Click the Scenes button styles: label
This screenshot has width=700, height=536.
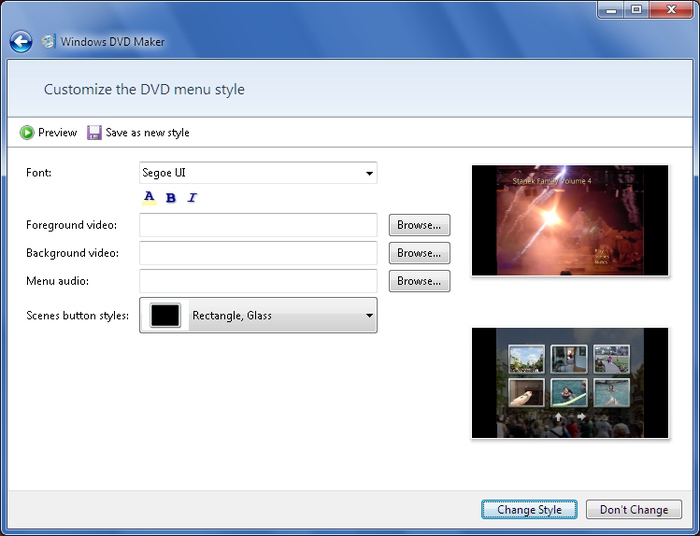78,316
